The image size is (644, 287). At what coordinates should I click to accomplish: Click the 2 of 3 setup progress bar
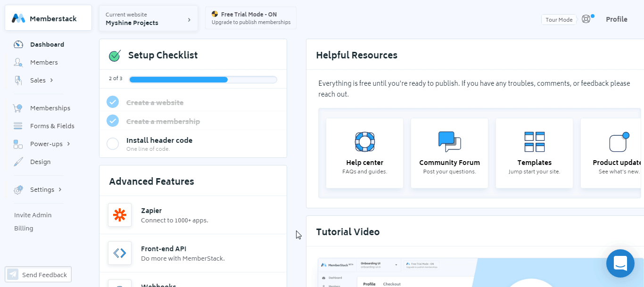pos(203,79)
